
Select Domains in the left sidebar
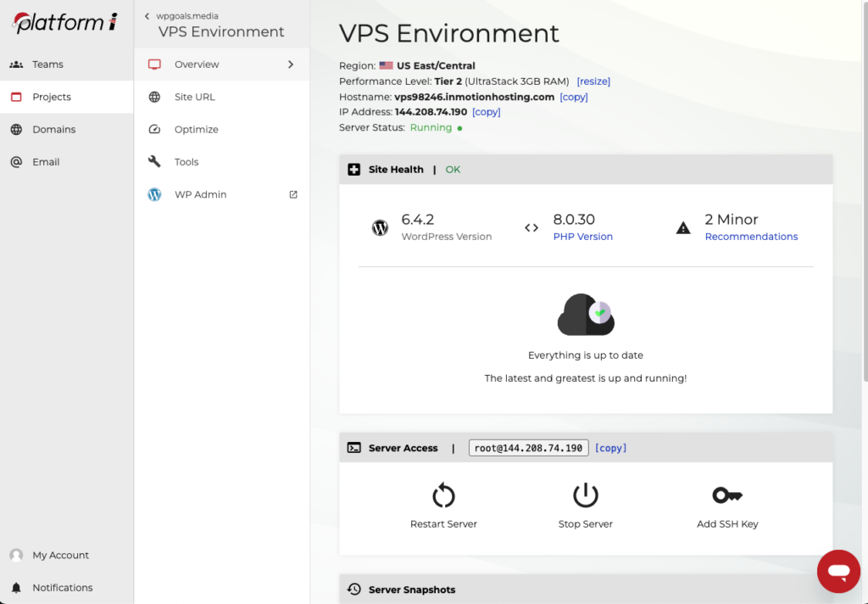click(53, 130)
